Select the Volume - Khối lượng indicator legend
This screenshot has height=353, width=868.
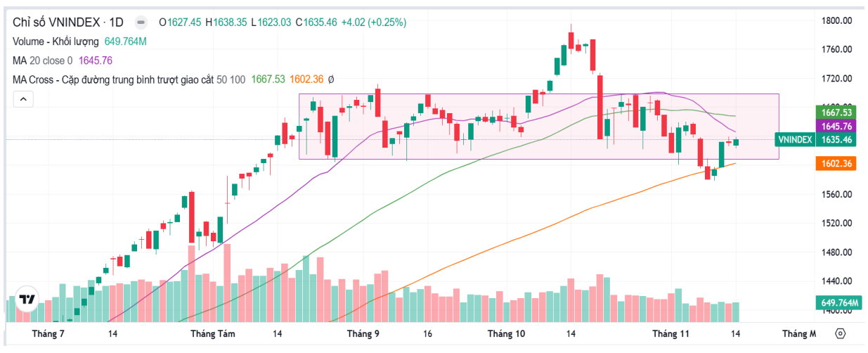[57, 41]
